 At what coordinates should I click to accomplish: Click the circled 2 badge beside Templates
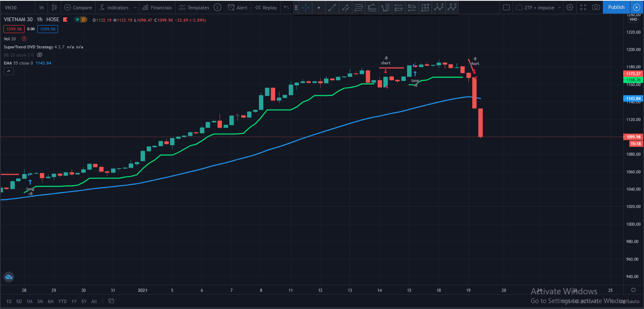[x=217, y=7]
